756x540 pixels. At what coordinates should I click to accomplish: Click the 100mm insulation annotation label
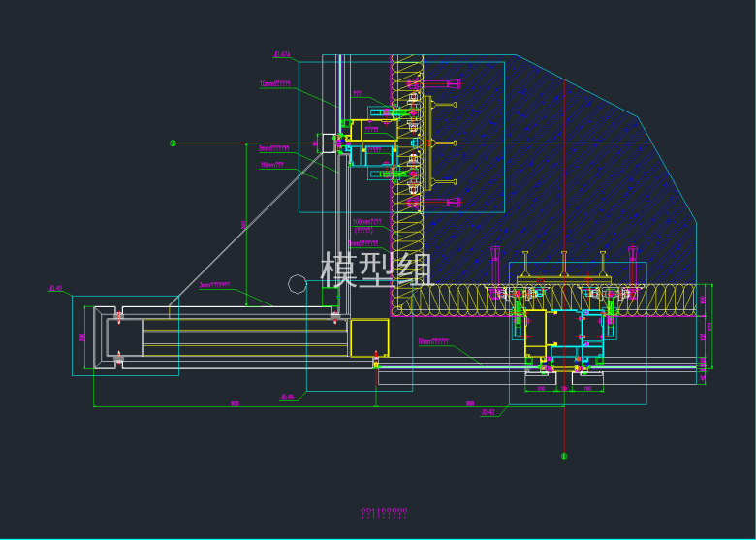367,222
